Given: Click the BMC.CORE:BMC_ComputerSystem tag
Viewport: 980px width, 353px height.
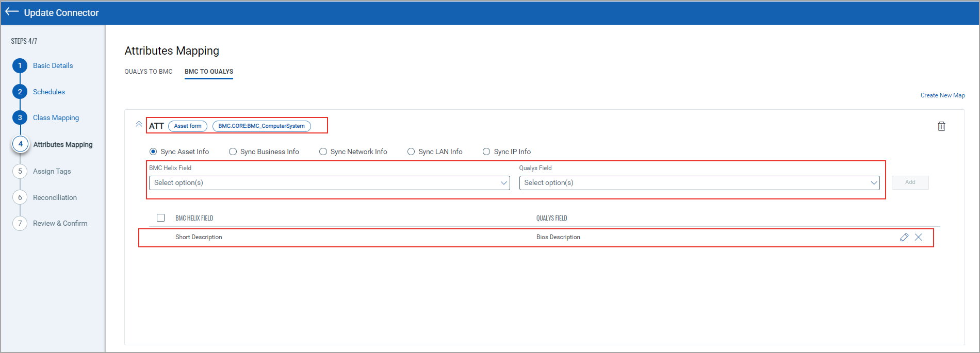Looking at the screenshot, I should 262,126.
